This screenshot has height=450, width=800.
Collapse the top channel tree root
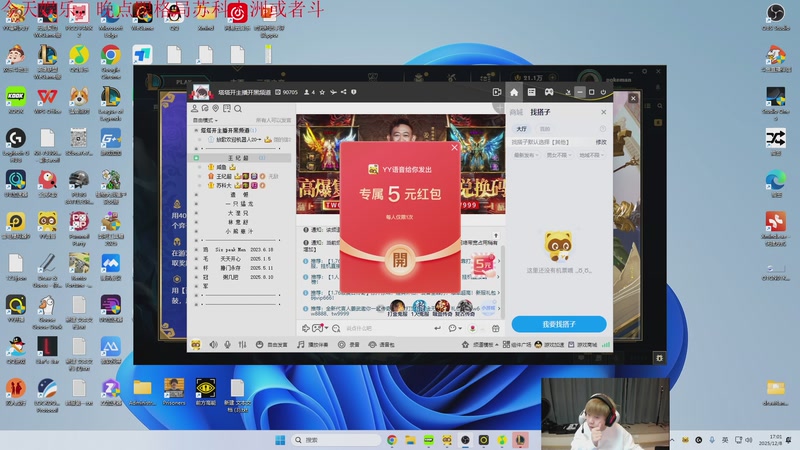pos(196,131)
